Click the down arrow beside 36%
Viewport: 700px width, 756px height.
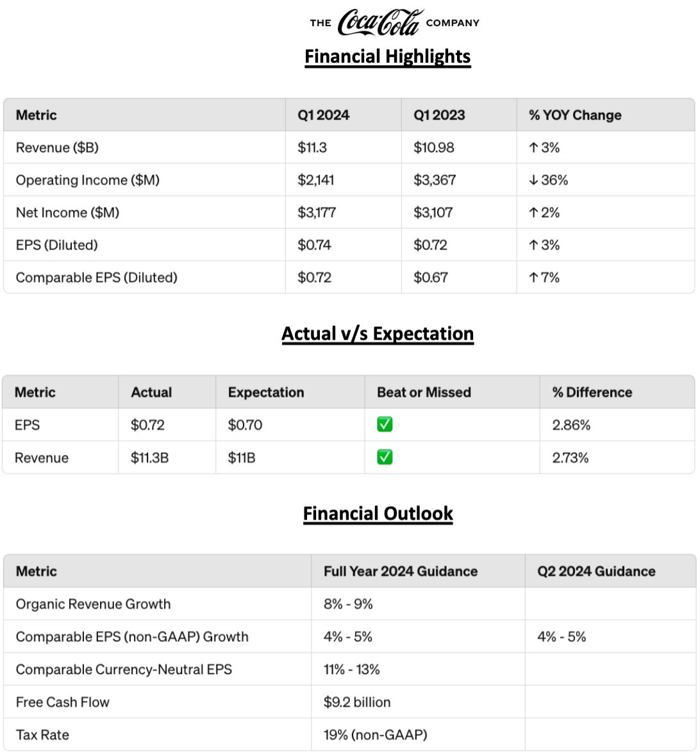[x=533, y=180]
